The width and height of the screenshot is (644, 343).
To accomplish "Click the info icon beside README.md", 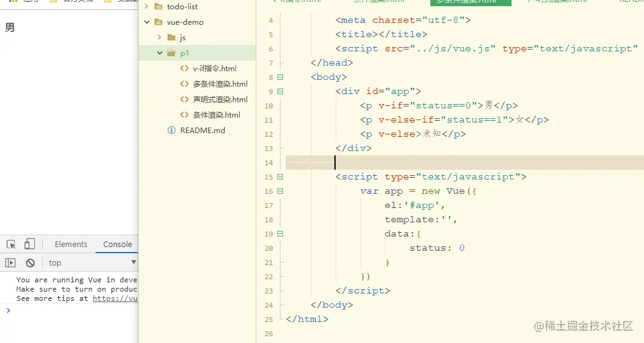I will [x=172, y=130].
